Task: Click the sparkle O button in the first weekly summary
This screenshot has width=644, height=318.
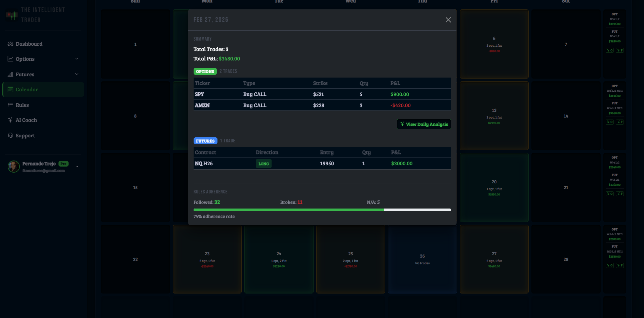Action: pyautogui.click(x=609, y=50)
